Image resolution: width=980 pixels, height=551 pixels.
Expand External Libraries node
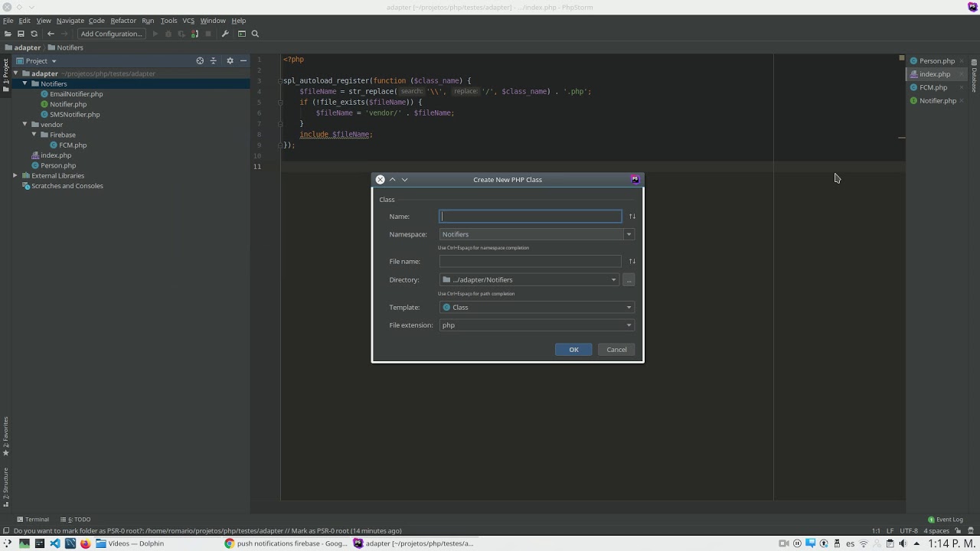[15, 175]
